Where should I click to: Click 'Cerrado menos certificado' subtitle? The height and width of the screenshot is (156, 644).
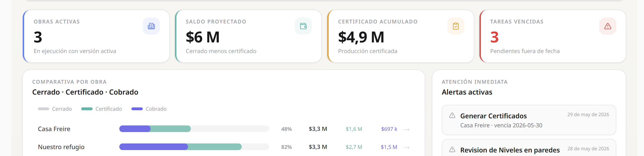tap(221, 51)
